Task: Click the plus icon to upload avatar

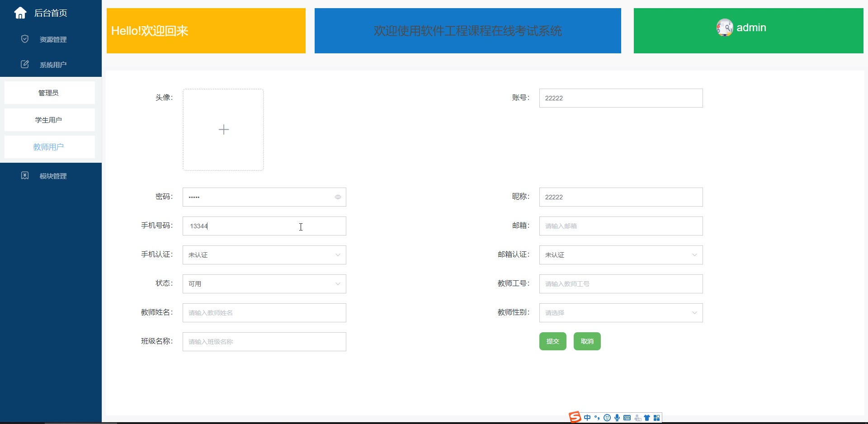Action: coord(223,130)
